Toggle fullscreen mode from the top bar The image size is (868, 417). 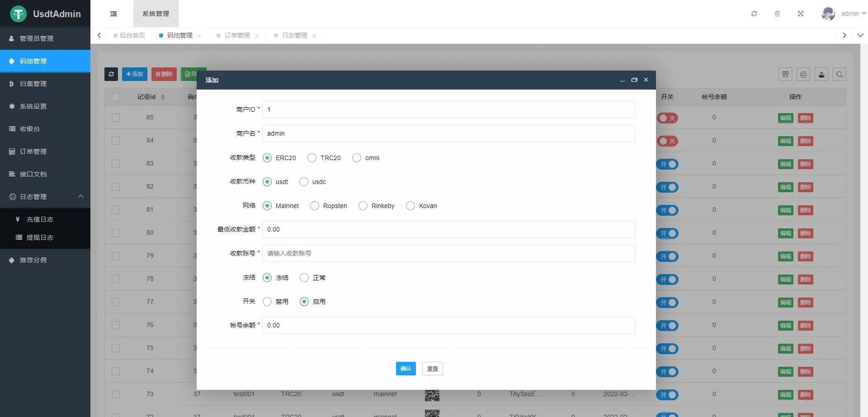[801, 14]
